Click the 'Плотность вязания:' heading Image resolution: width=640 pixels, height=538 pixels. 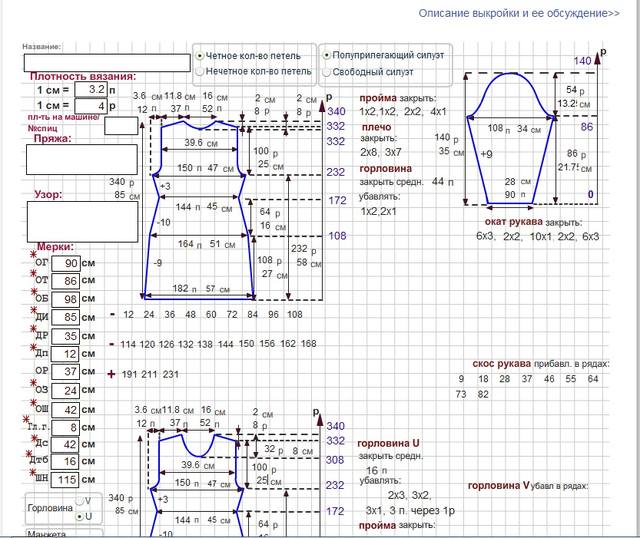83,76
